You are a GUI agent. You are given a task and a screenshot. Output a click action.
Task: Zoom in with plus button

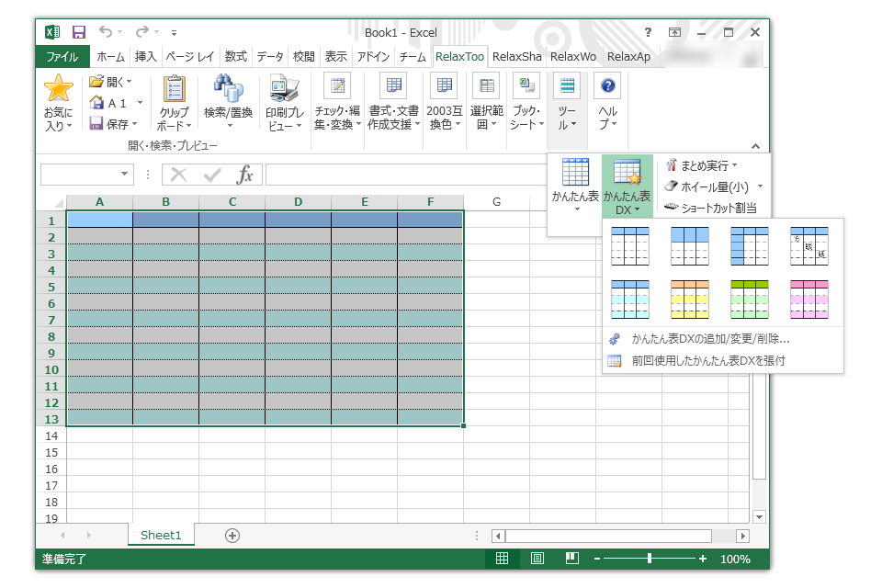pos(703,559)
